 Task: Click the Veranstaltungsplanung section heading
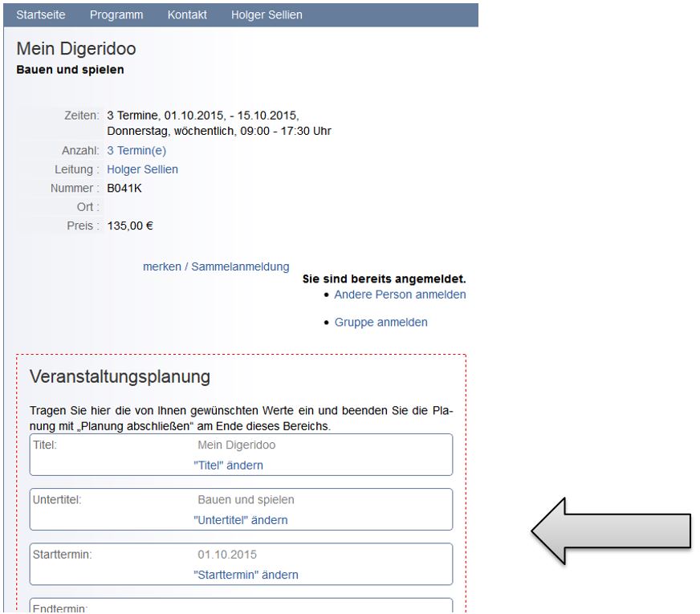(x=120, y=376)
